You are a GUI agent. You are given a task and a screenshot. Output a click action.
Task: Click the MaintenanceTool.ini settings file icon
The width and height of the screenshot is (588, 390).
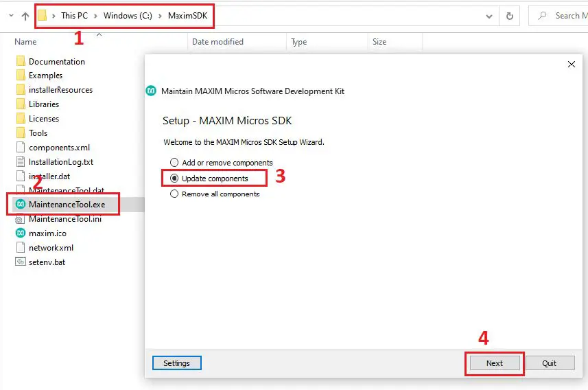coord(21,219)
